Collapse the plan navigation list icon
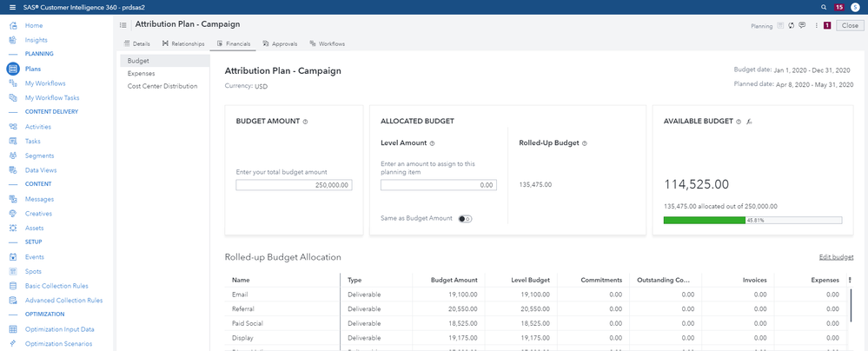This screenshot has height=351, width=868. pos(123,25)
